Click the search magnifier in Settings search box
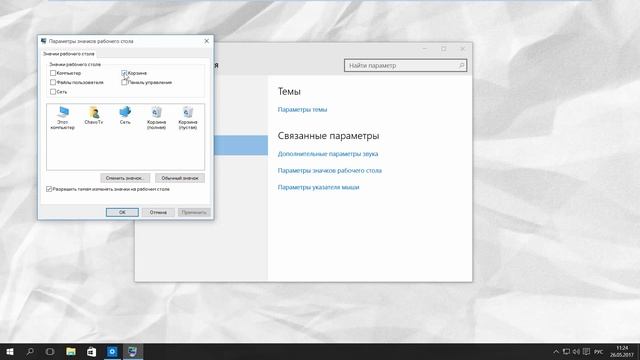640x360 pixels. [x=461, y=65]
